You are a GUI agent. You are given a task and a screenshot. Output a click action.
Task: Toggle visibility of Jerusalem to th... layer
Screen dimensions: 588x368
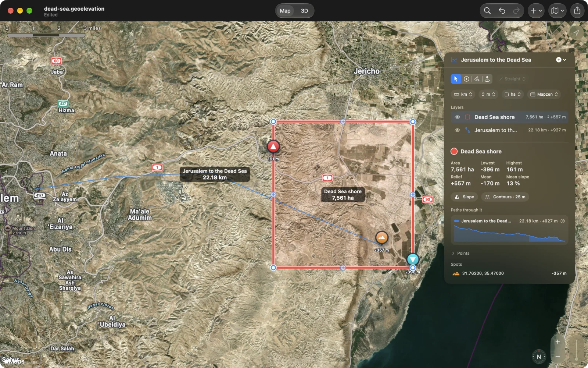click(457, 130)
